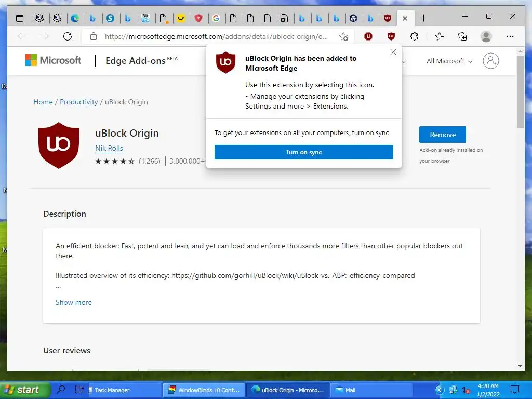Viewport: 532px width, 399px height.
Task: Expand hidden system tray icons
Action: coord(440,390)
